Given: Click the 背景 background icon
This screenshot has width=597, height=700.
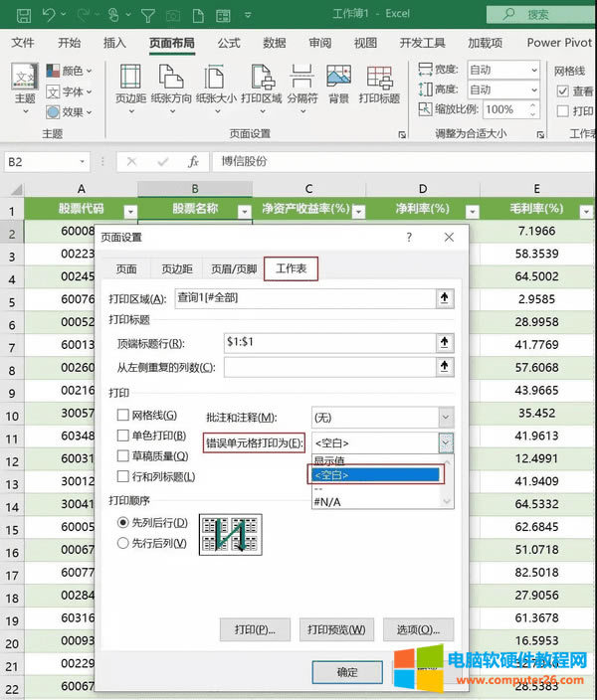Looking at the screenshot, I should (x=338, y=84).
